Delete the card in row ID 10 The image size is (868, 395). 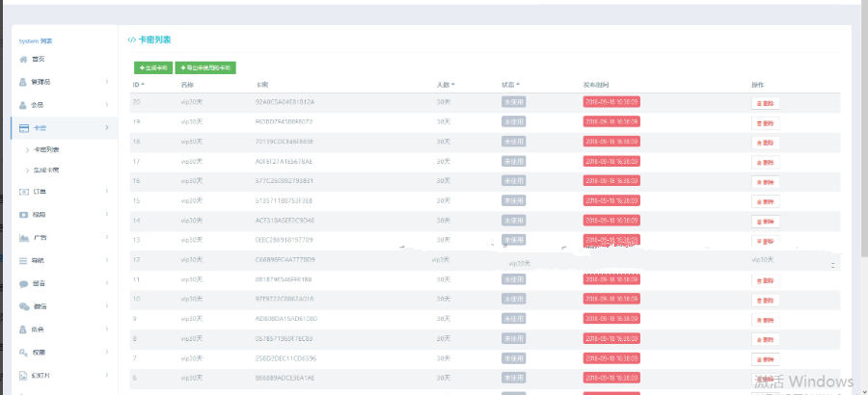766,301
